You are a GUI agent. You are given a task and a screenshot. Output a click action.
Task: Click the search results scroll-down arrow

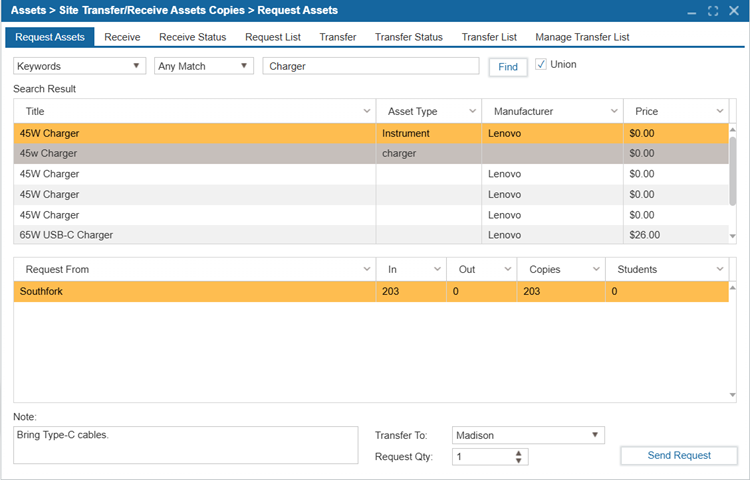(x=732, y=236)
